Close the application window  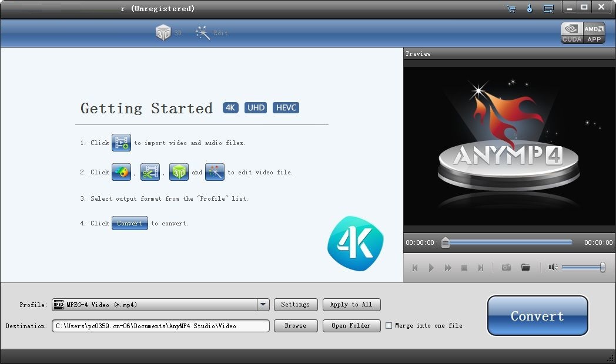click(601, 7)
